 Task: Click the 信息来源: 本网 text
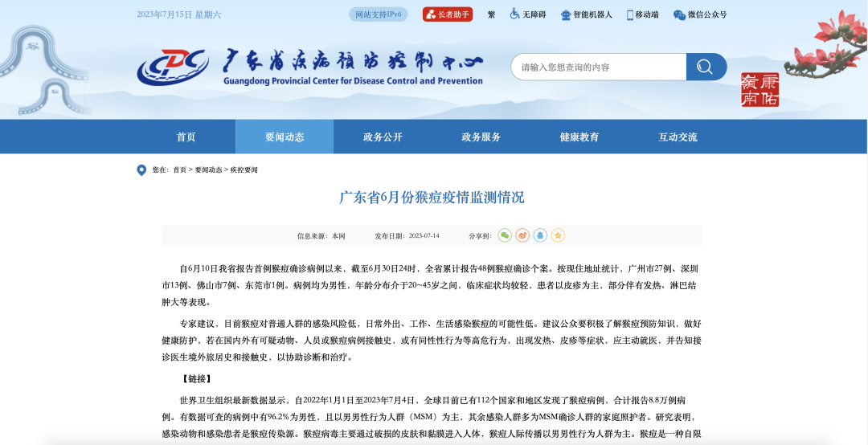click(x=321, y=236)
